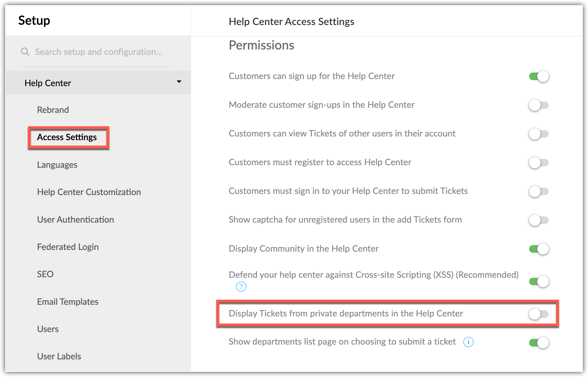Viewport: 588px width, 377px height.
Task: Click the XSS help question mark icon
Action: click(241, 287)
